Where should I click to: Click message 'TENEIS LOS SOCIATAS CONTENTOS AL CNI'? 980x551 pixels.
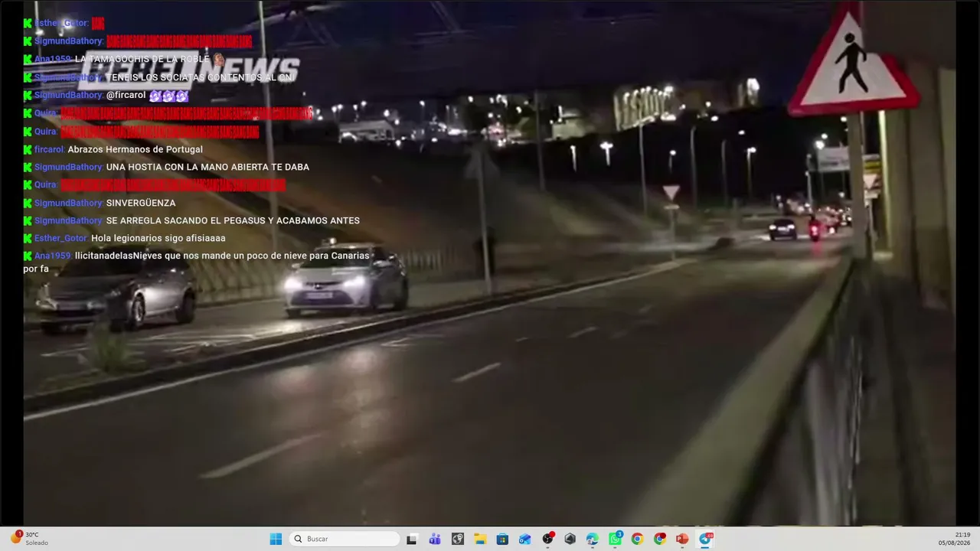(x=201, y=77)
